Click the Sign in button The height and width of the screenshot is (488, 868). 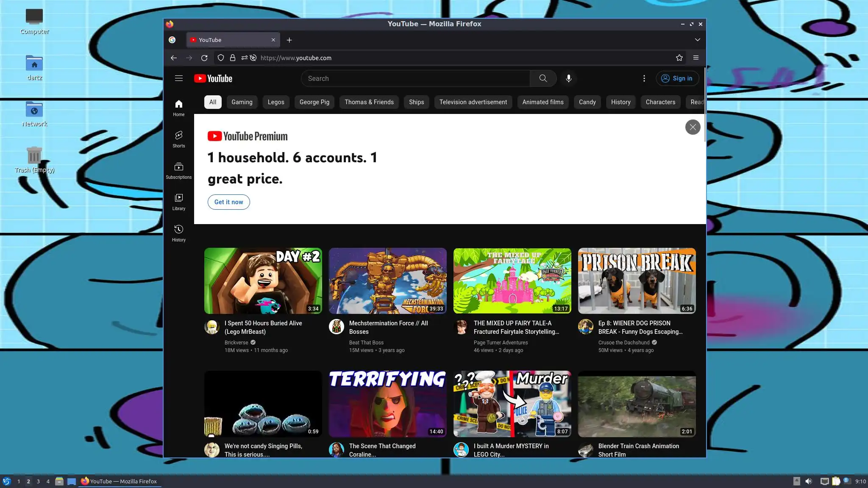(x=677, y=78)
